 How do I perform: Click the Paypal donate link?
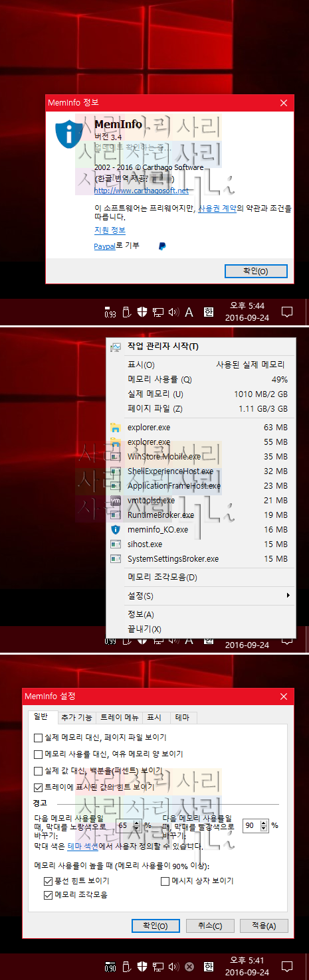click(x=105, y=246)
